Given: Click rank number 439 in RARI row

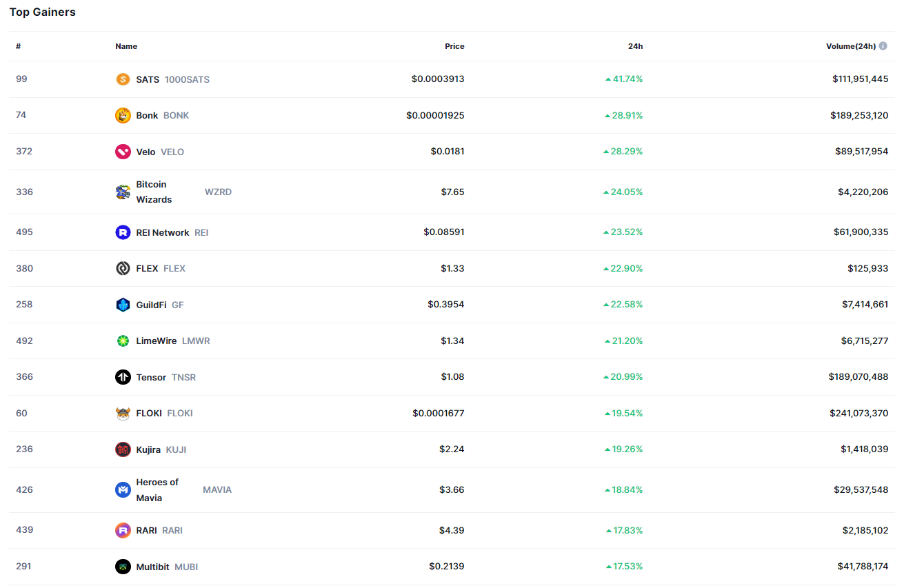Looking at the screenshot, I should (x=24, y=529).
